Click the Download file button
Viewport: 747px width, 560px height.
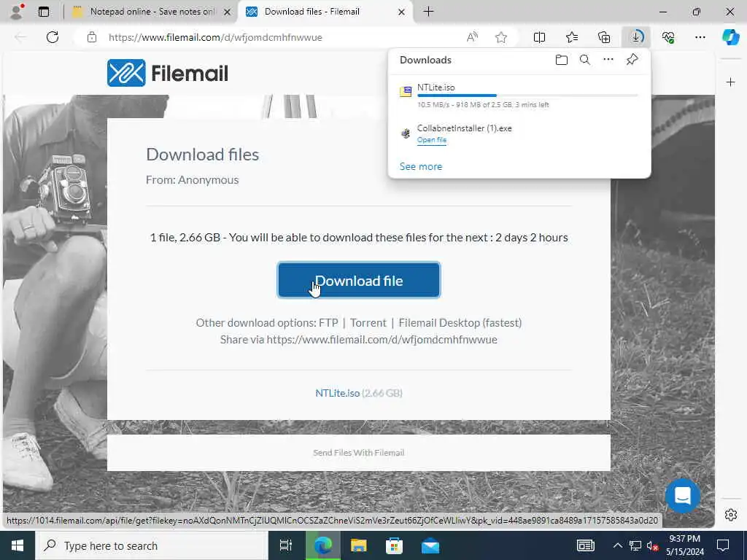(359, 281)
